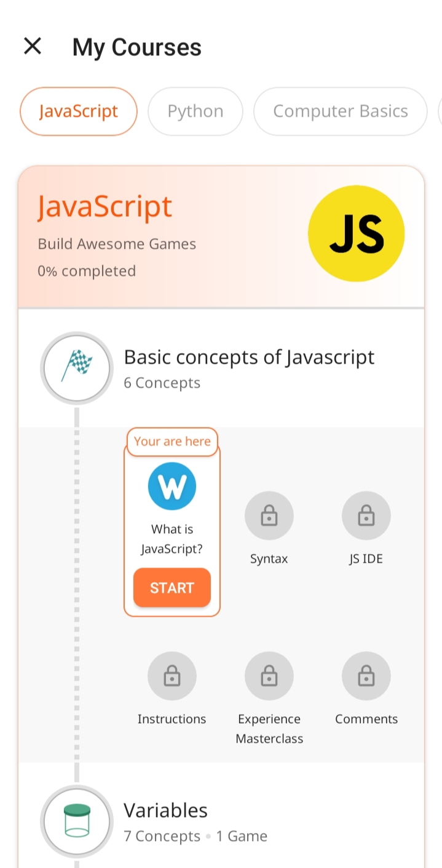Collapse Basic concepts of Javascript section
Image resolution: width=442 pixels, height=868 pixels.
[249, 357]
